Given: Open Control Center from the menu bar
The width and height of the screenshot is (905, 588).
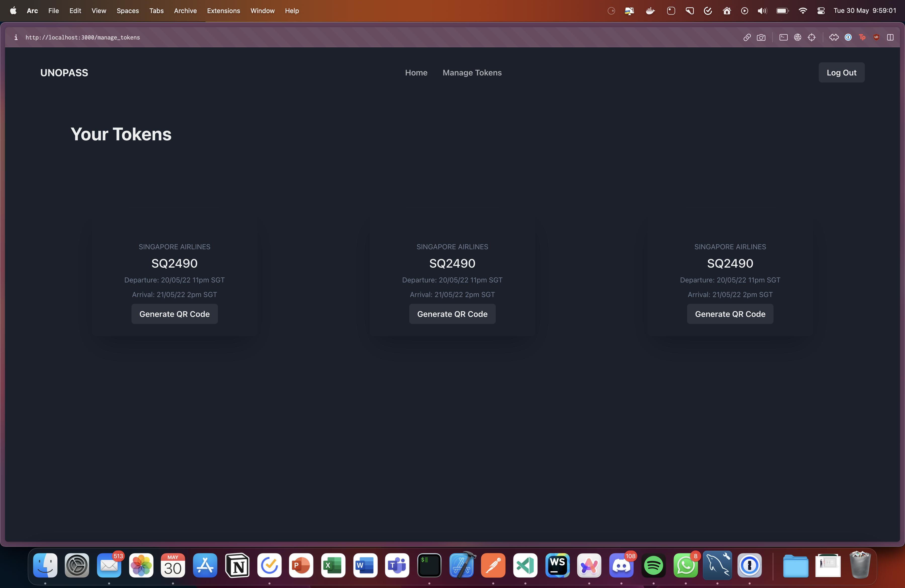Looking at the screenshot, I should pos(821,11).
